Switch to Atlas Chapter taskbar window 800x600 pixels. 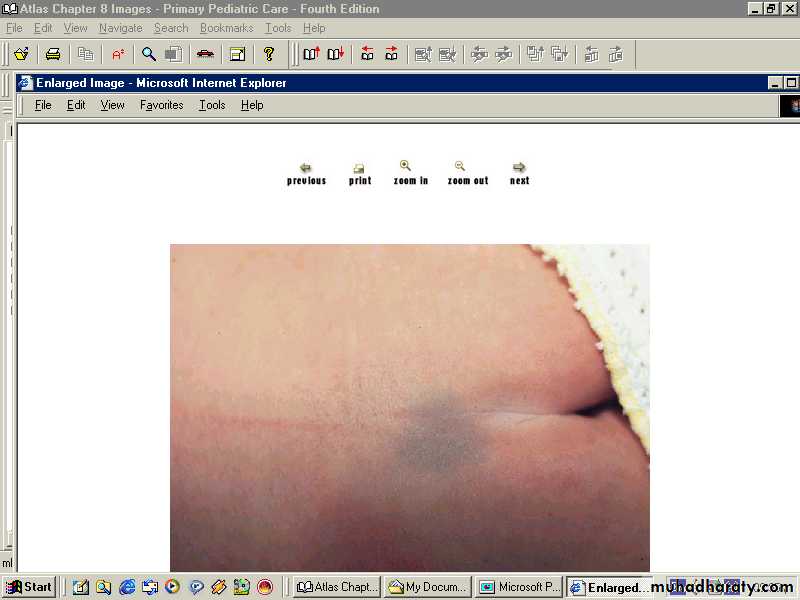337,587
